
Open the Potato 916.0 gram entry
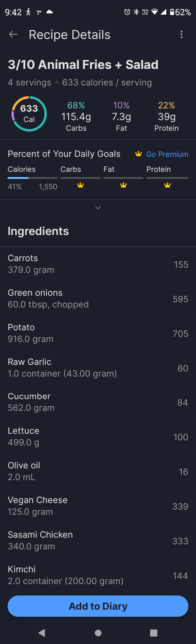[98, 333]
